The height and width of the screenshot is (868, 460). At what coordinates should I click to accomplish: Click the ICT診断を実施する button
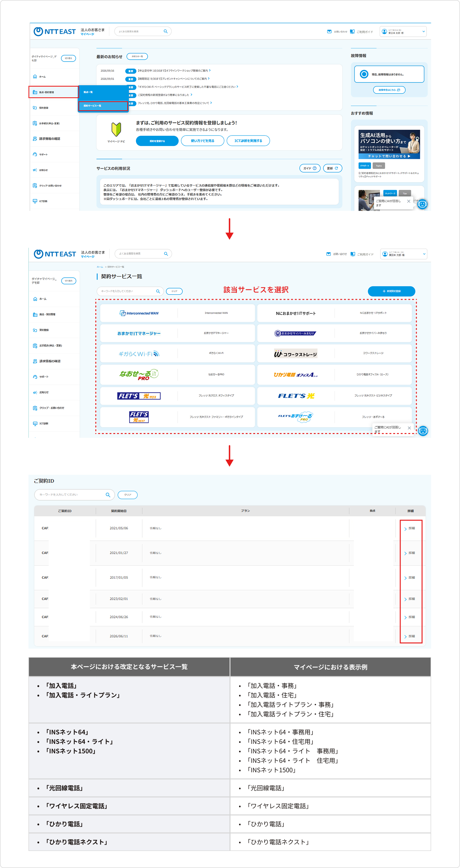(x=248, y=141)
